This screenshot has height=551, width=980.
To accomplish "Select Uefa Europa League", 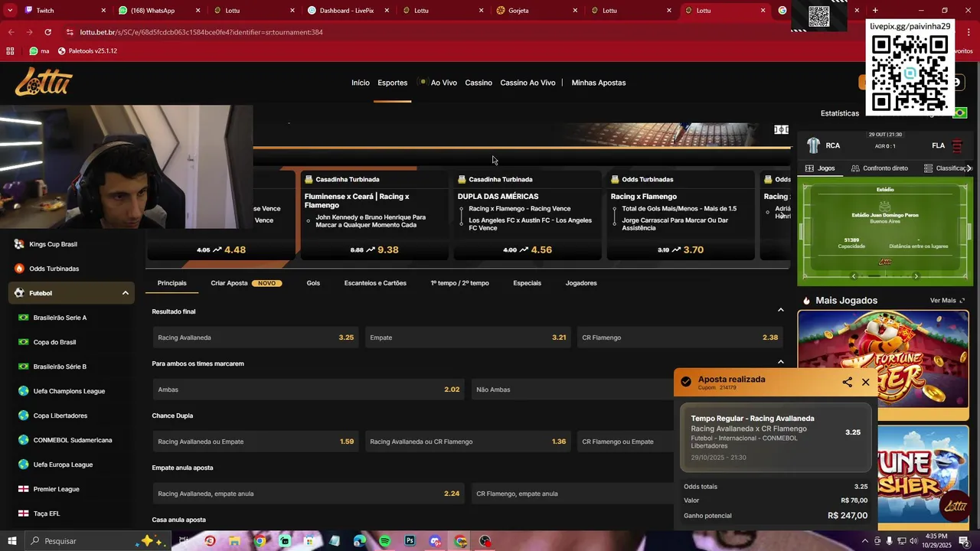I will [x=63, y=465].
